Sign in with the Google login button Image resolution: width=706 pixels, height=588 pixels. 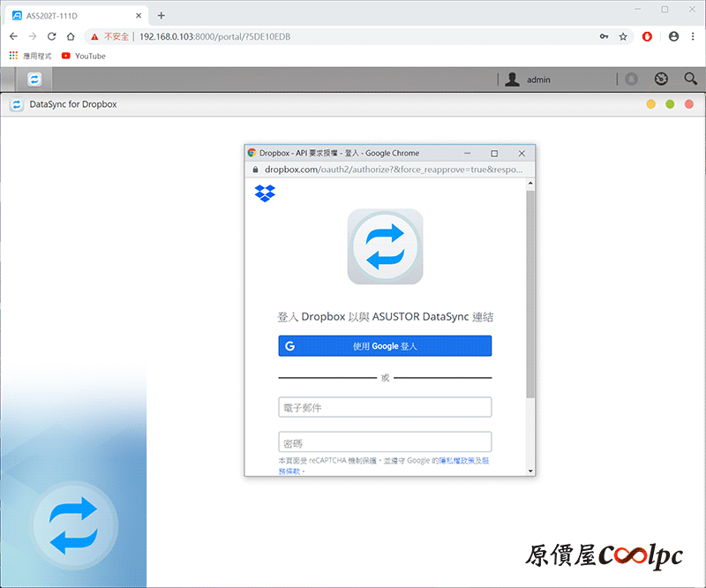385,346
